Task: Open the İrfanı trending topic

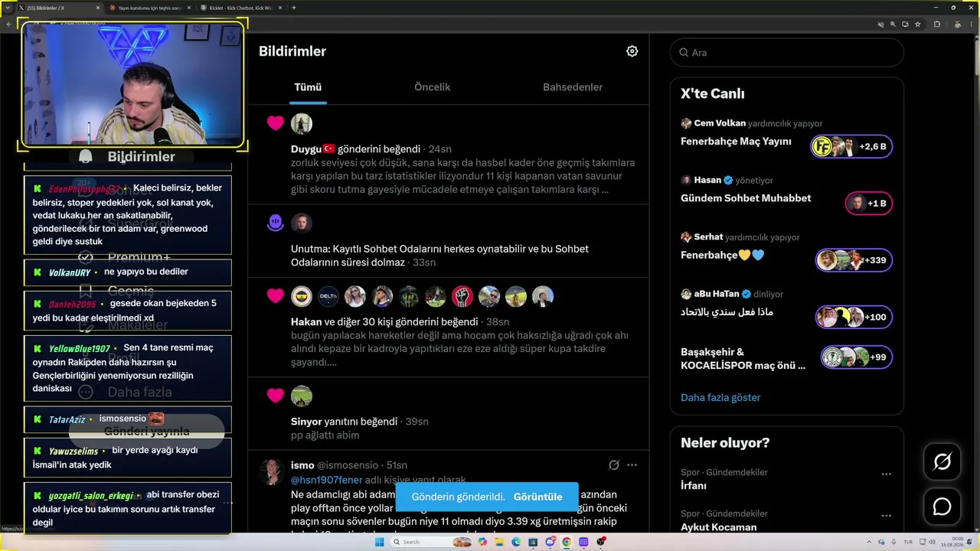Action: pos(694,486)
